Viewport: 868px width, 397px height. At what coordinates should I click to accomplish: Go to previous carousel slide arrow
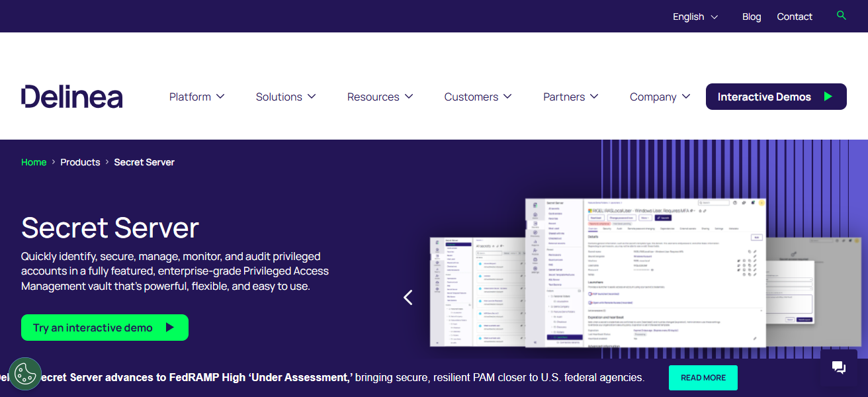408,298
